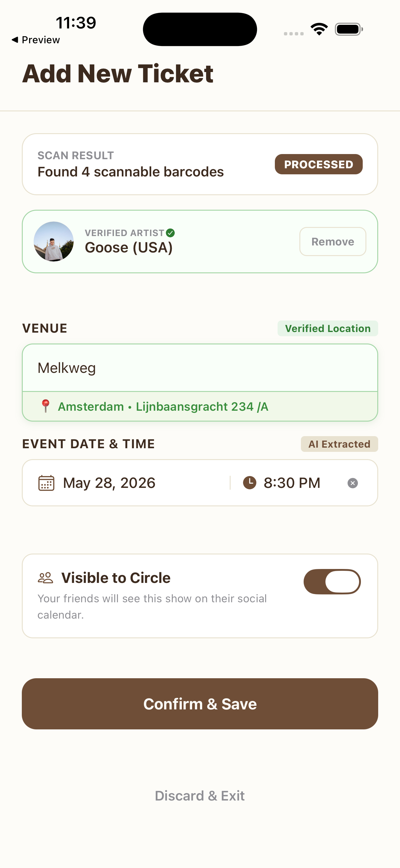
Task: Remove the Goose (USA) artist
Action: point(332,242)
